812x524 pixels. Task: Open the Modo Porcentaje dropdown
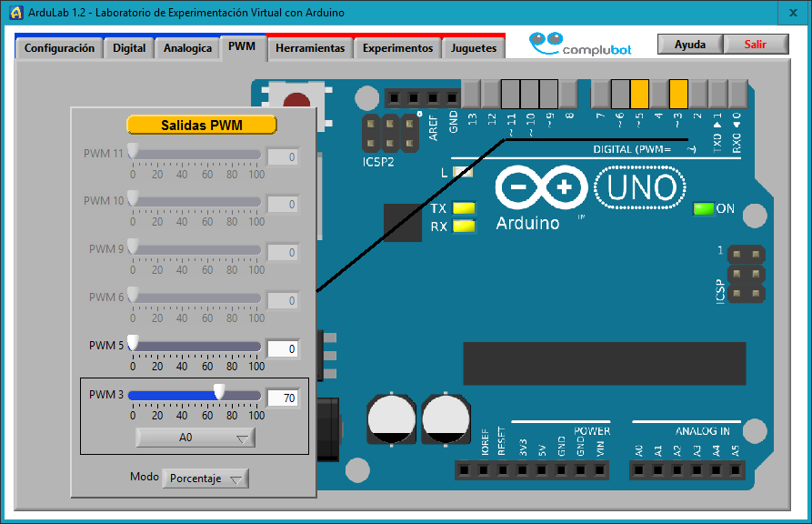click(206, 477)
